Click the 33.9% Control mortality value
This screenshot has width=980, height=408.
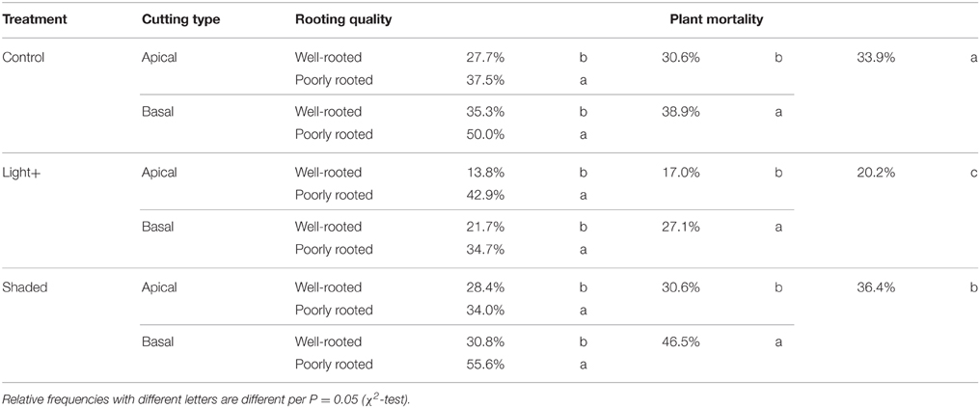[x=876, y=58]
